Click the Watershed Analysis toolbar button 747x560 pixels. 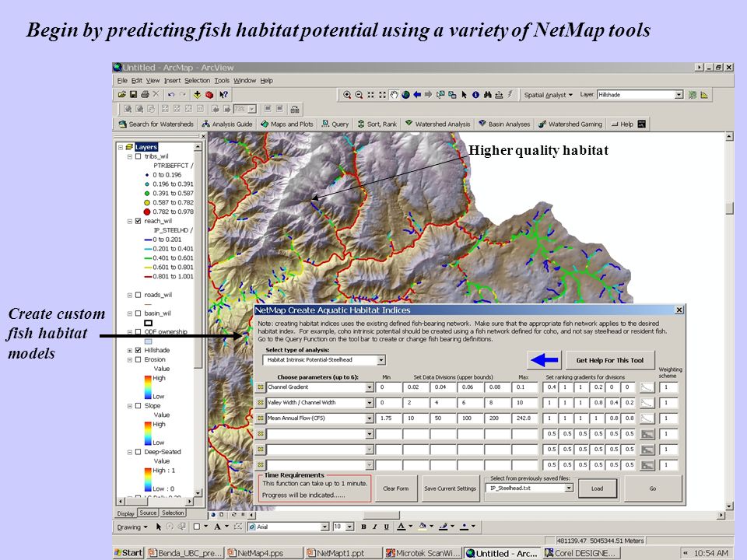[438, 124]
